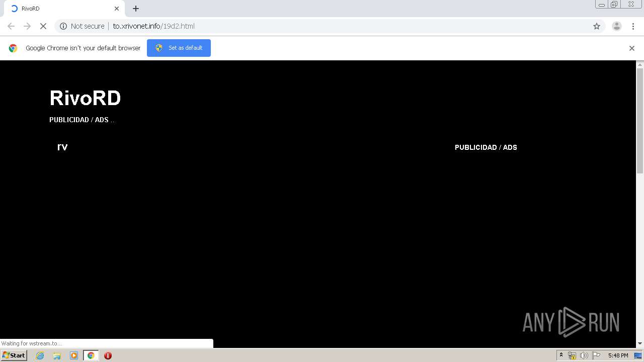Restore down the Chrome window
This screenshot has height=362, width=644.
(614, 5)
